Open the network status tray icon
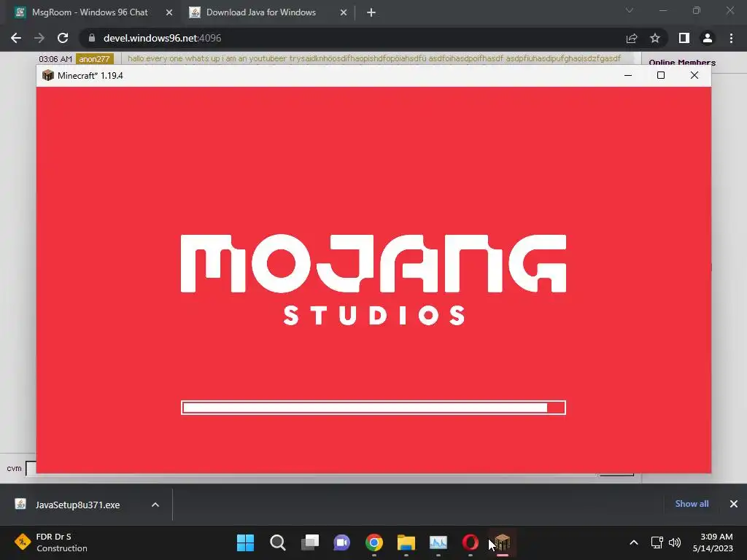 coord(657,542)
